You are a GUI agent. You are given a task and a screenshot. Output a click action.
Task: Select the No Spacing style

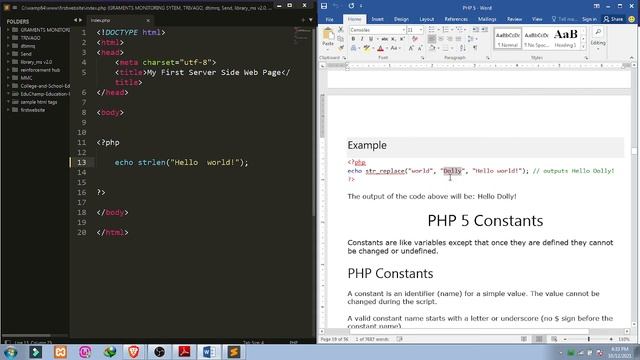(536, 39)
